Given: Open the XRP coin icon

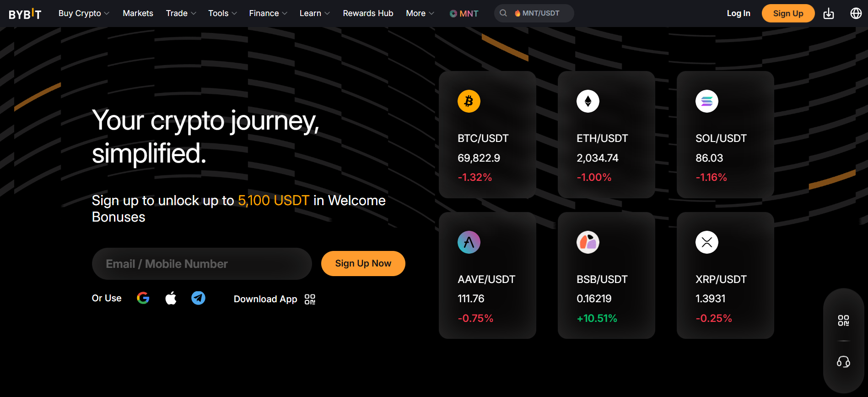Looking at the screenshot, I should pyautogui.click(x=706, y=242).
